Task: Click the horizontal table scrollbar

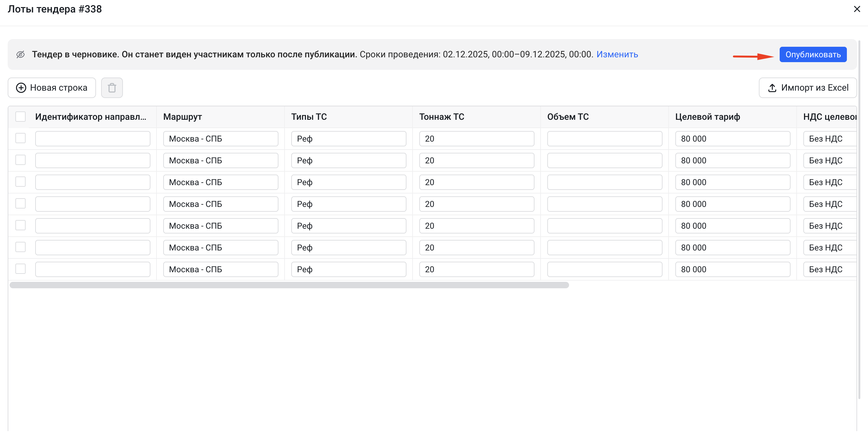Action: pyautogui.click(x=289, y=285)
